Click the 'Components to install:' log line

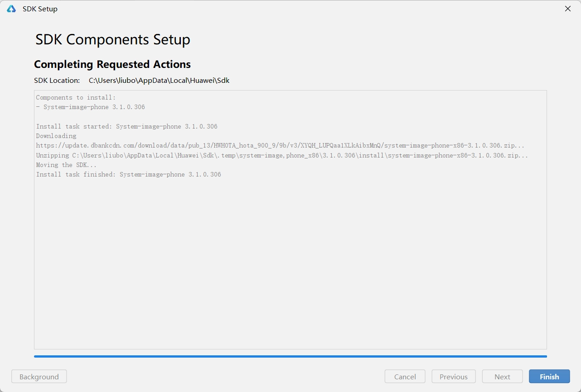tap(76, 97)
